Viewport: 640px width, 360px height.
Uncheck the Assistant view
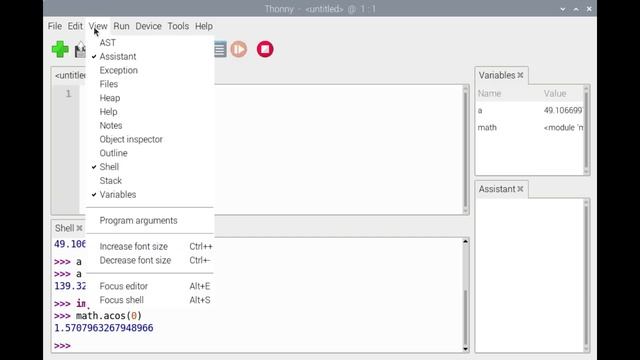click(118, 56)
